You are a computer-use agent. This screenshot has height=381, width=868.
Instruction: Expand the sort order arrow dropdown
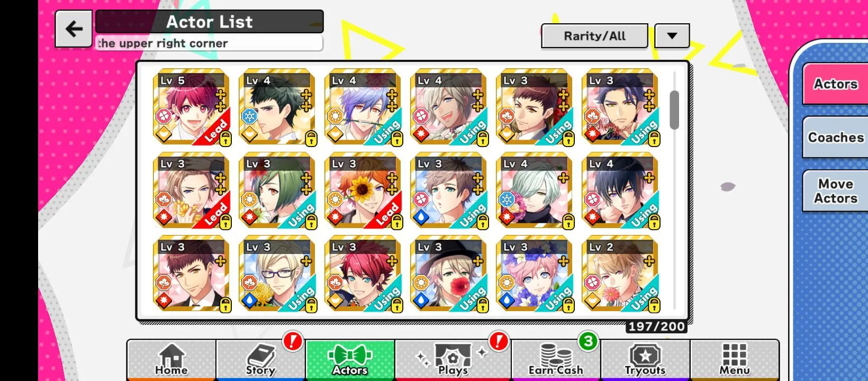pos(672,36)
